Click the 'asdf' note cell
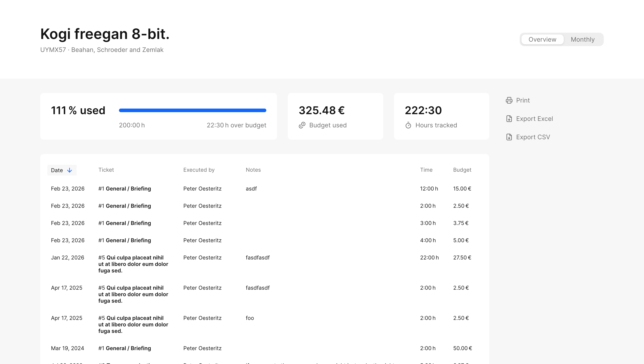 coord(251,189)
